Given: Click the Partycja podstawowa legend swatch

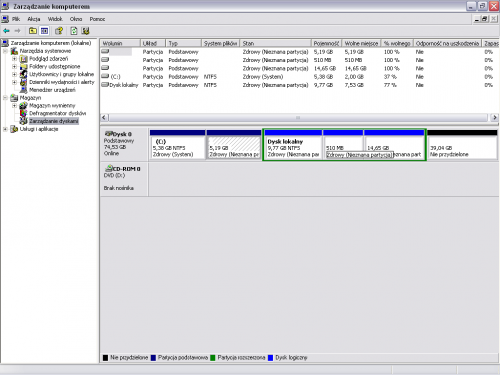Looking at the screenshot, I should (153, 358).
